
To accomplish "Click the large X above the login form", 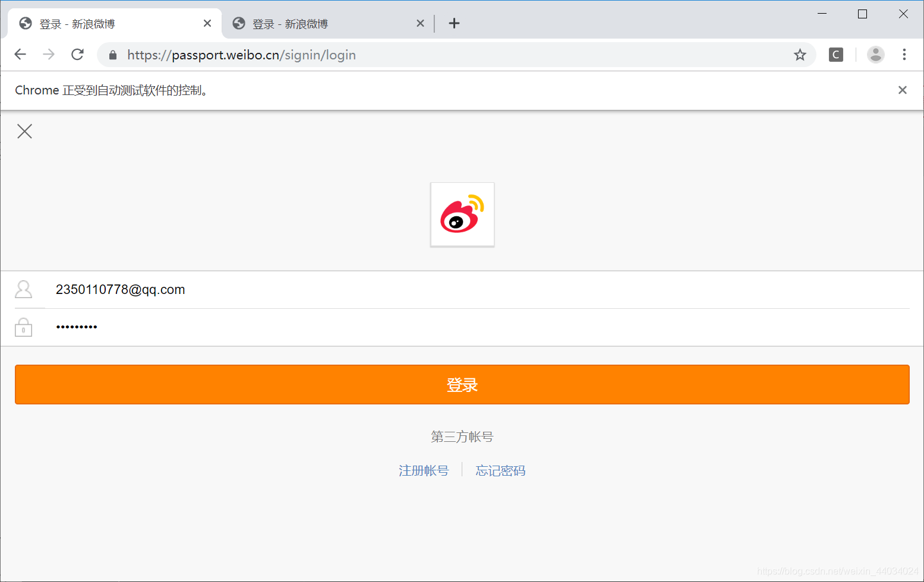I will (24, 131).
